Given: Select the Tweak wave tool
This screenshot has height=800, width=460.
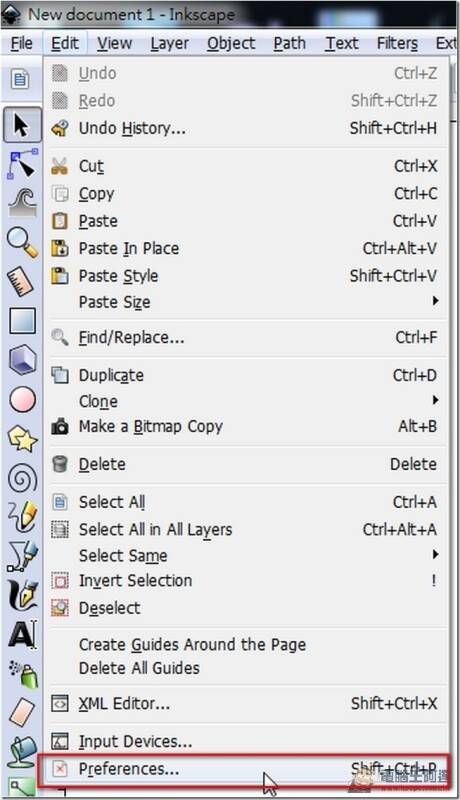Looking at the screenshot, I should pos(22,203).
